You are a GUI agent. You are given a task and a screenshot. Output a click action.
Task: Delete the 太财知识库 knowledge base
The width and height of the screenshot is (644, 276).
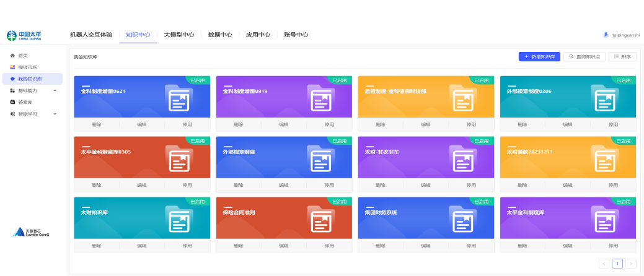(x=97, y=246)
